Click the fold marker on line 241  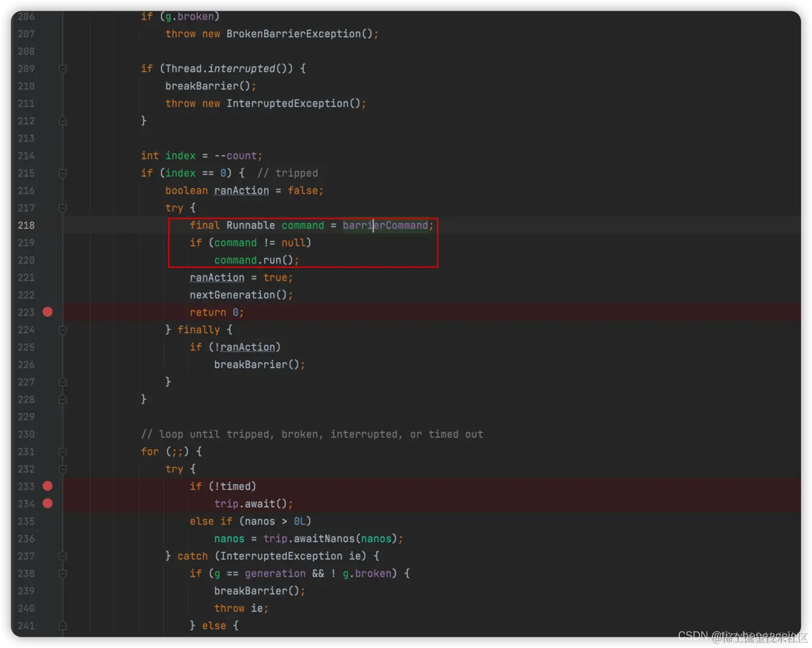pyautogui.click(x=62, y=626)
